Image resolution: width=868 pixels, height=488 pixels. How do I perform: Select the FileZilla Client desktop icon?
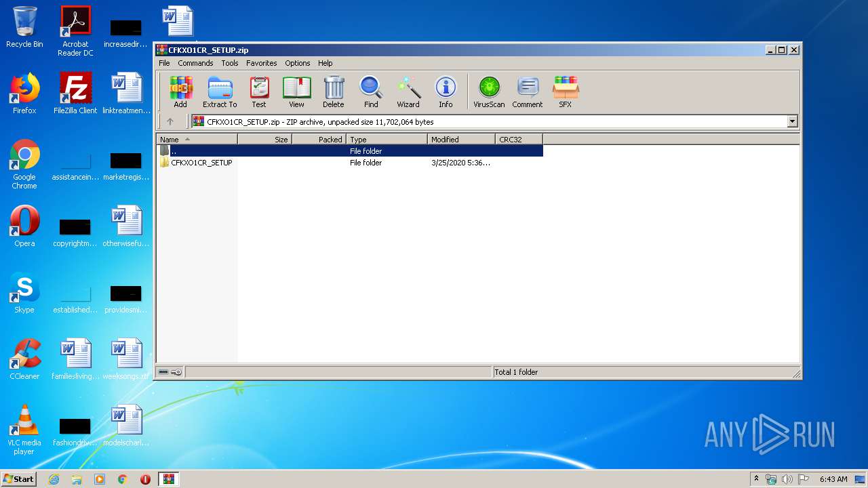[75, 94]
